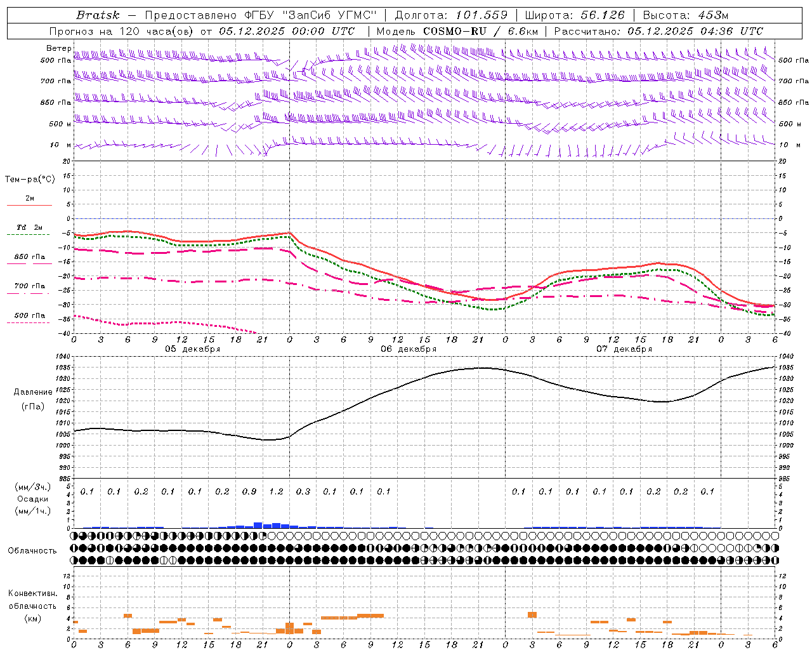Click the 10 м wind level label on left
This screenshot has width=812, height=650.
(x=60, y=145)
